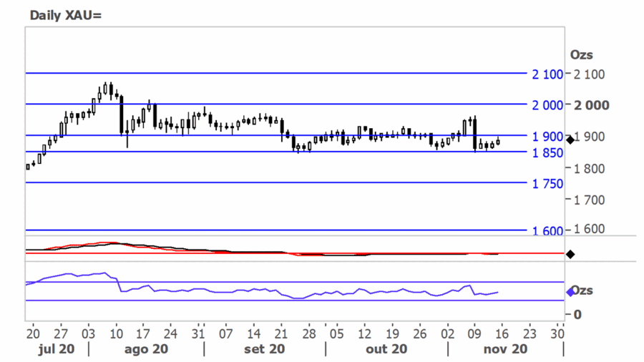Screen dimensions: 644x362
Task: Click the ago 20 month label
Action: point(146,349)
